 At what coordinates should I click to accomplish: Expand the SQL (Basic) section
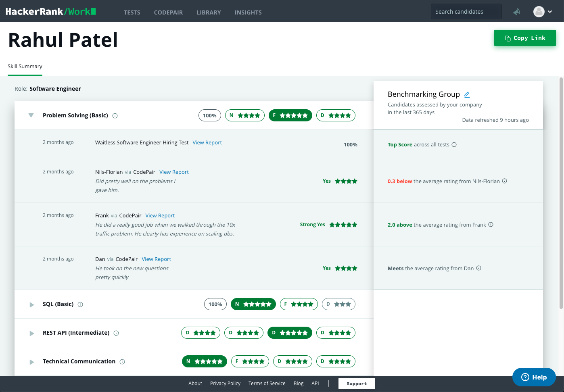coord(31,304)
